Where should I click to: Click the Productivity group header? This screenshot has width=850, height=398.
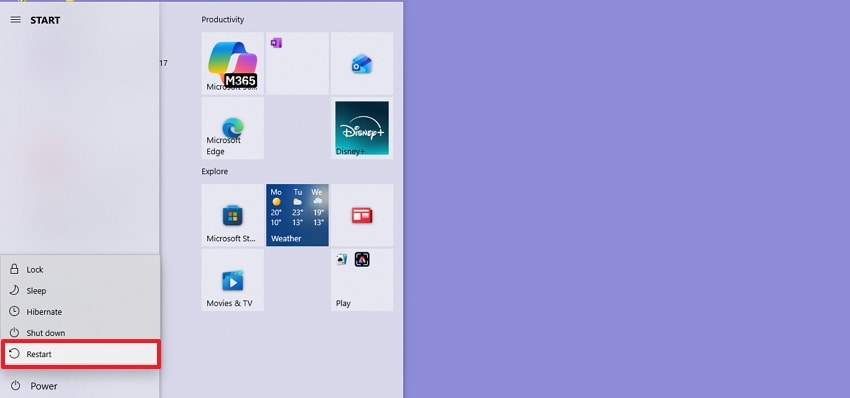pos(223,20)
